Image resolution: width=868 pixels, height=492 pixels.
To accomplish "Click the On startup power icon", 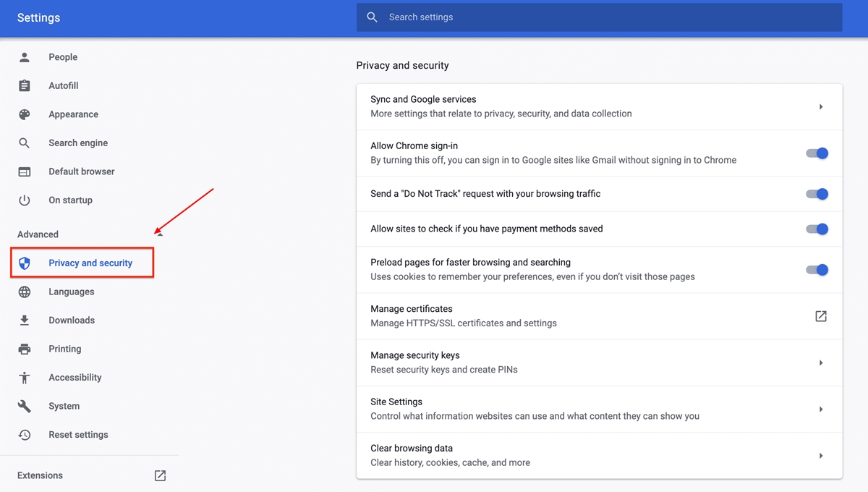I will click(25, 200).
